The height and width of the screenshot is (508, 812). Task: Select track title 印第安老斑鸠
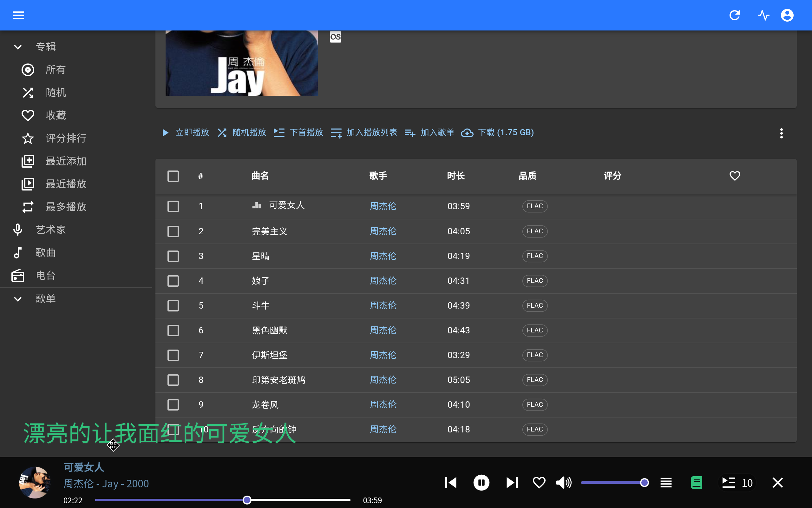click(x=278, y=380)
